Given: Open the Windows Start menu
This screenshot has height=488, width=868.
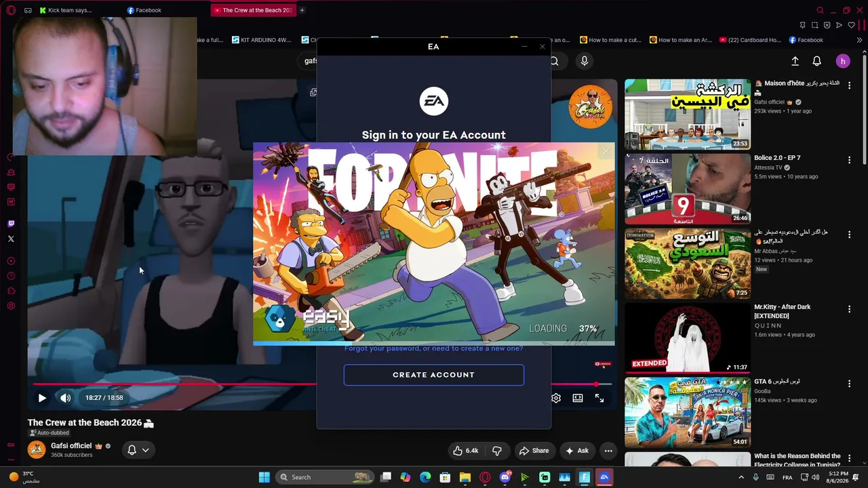Looking at the screenshot, I should pos(264,477).
